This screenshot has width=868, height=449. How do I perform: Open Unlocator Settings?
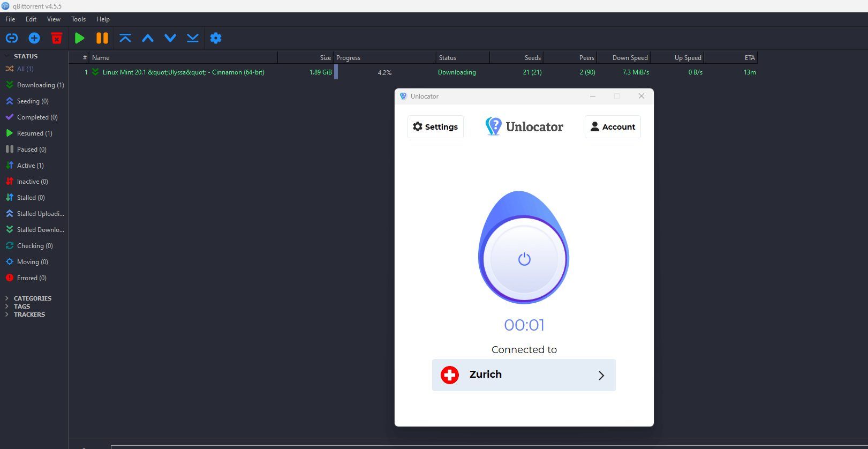435,127
